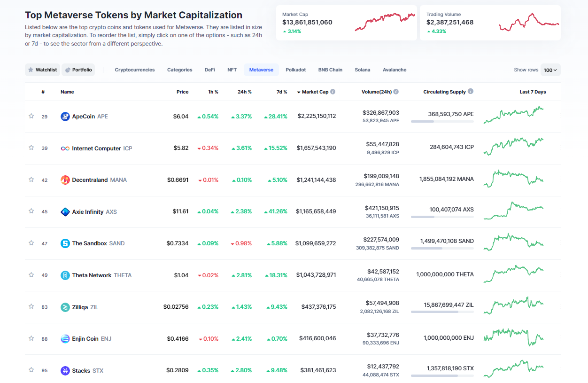Open the Portfolio button

click(x=78, y=70)
